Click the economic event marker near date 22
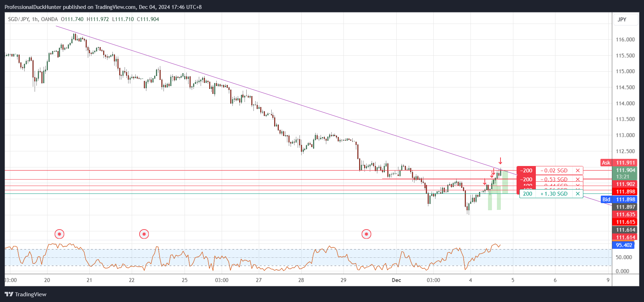 tap(144, 234)
